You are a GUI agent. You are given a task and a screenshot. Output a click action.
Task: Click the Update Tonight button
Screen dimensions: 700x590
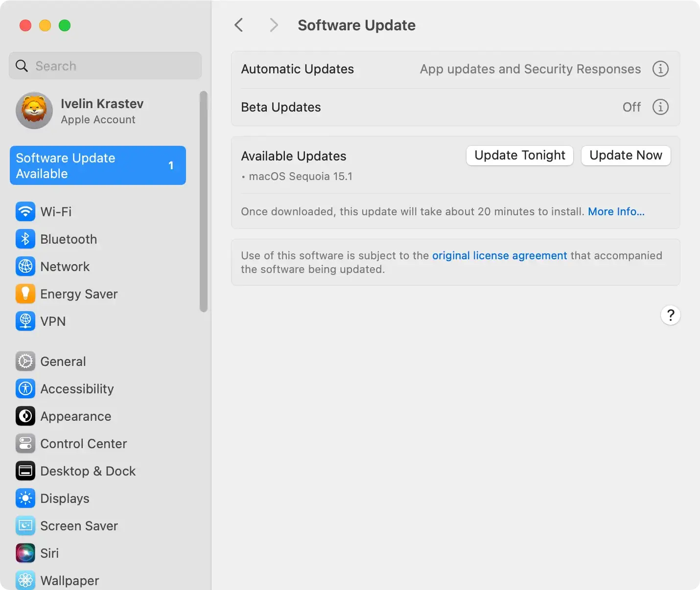coord(520,156)
